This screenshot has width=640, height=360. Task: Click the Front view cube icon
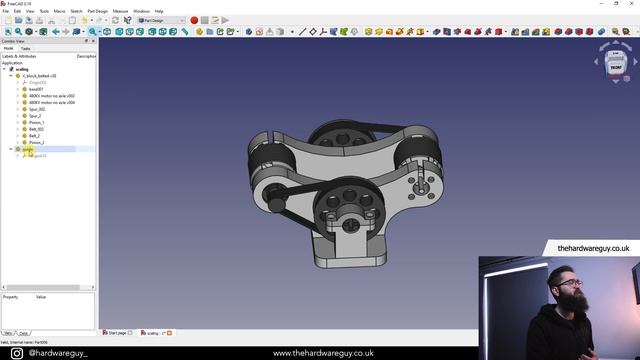click(x=119, y=31)
